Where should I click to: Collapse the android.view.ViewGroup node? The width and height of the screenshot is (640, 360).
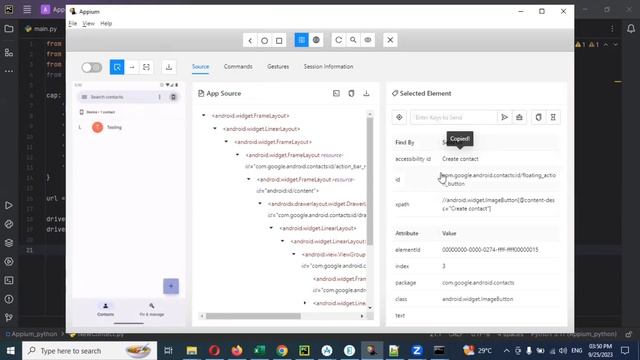tap(293, 254)
